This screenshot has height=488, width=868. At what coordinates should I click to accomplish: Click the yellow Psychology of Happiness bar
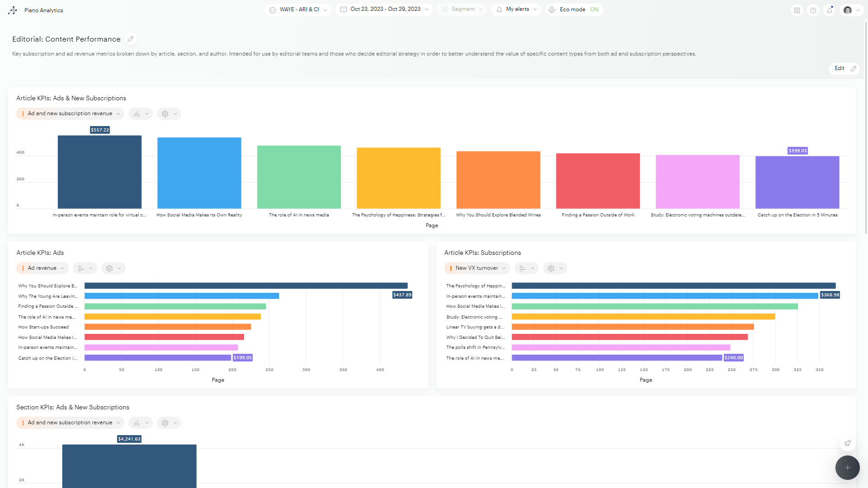[399, 178]
